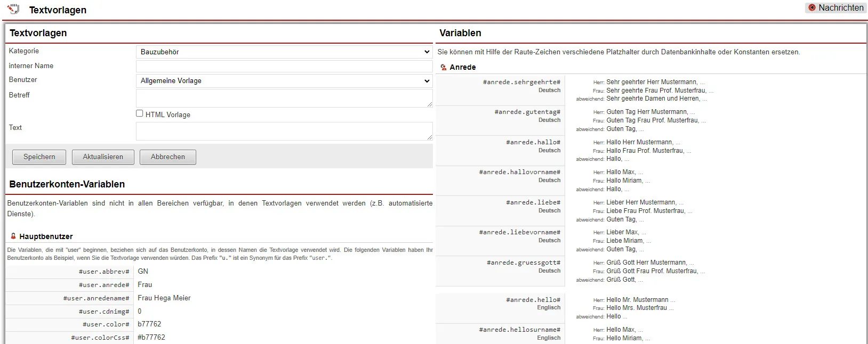Focus the interner Name input field

(x=284, y=66)
